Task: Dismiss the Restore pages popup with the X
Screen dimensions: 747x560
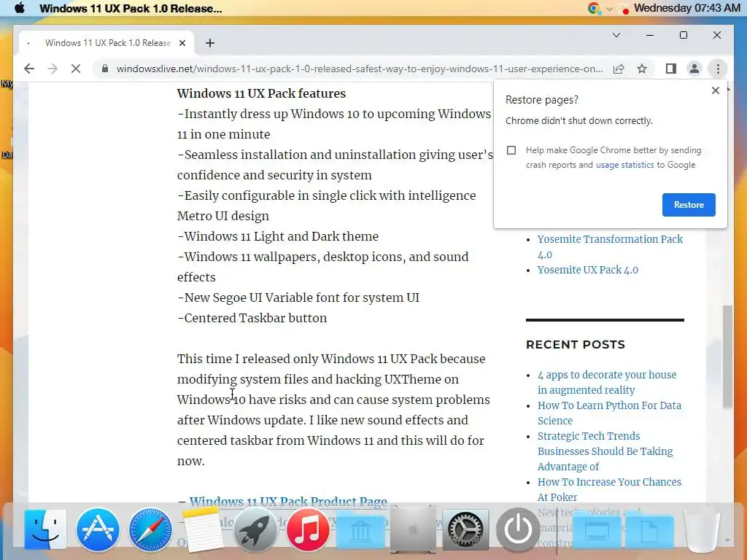Action: point(715,90)
